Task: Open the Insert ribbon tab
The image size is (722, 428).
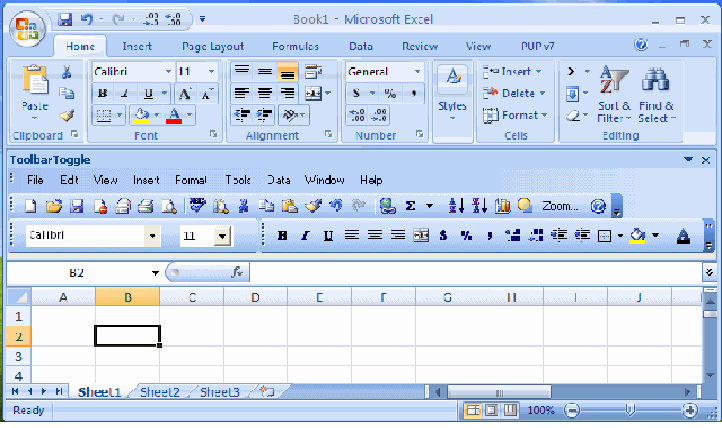Action: coord(137,46)
